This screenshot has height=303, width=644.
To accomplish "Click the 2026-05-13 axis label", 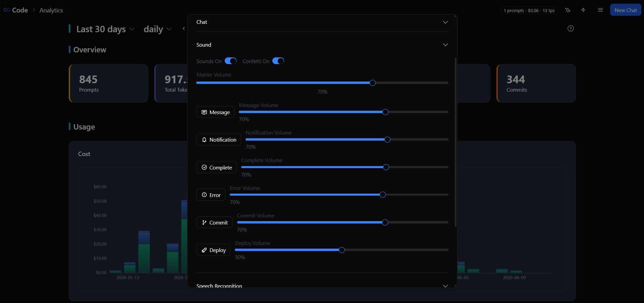I will pyautogui.click(x=128, y=277).
